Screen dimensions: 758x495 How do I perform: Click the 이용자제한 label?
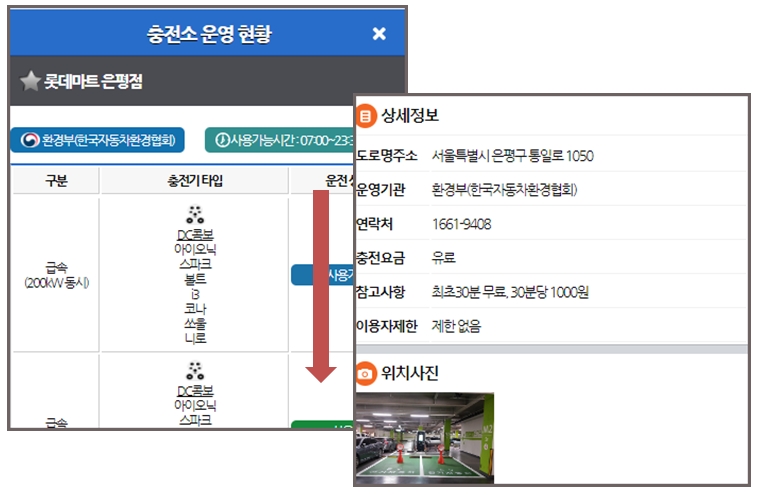386,326
